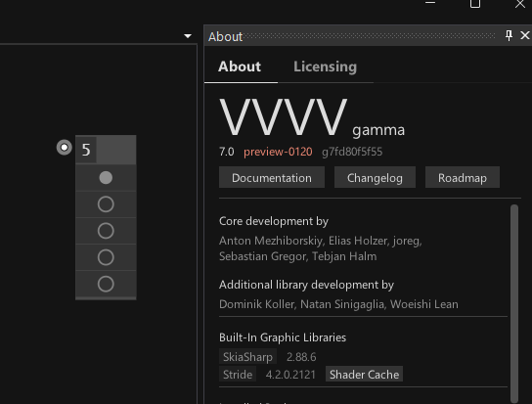
Task: Click the Core development by heading
Action: (x=274, y=221)
